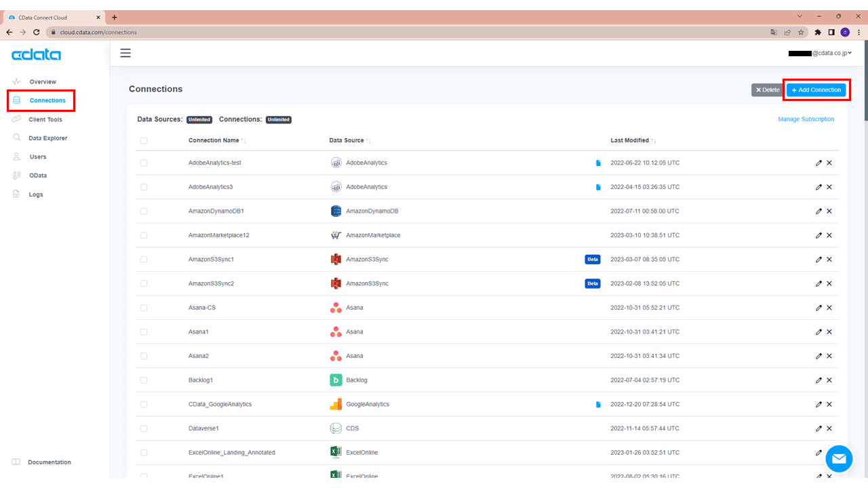Check the AdobeAnalytics-test row checkbox

pos(144,163)
